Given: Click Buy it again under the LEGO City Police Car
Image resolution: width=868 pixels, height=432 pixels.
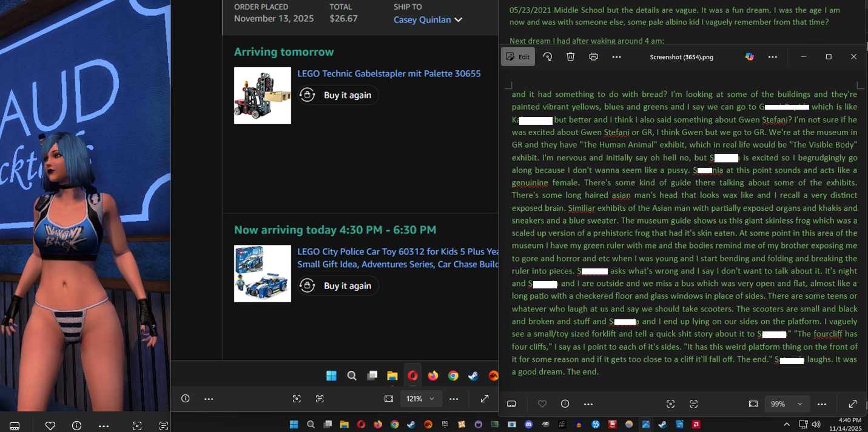Looking at the screenshot, I should click(338, 285).
